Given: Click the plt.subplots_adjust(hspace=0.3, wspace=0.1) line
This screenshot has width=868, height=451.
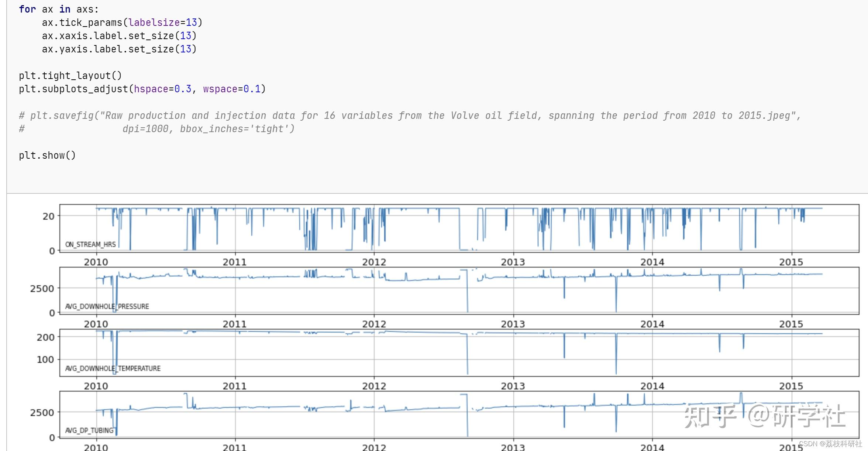Looking at the screenshot, I should (x=142, y=89).
